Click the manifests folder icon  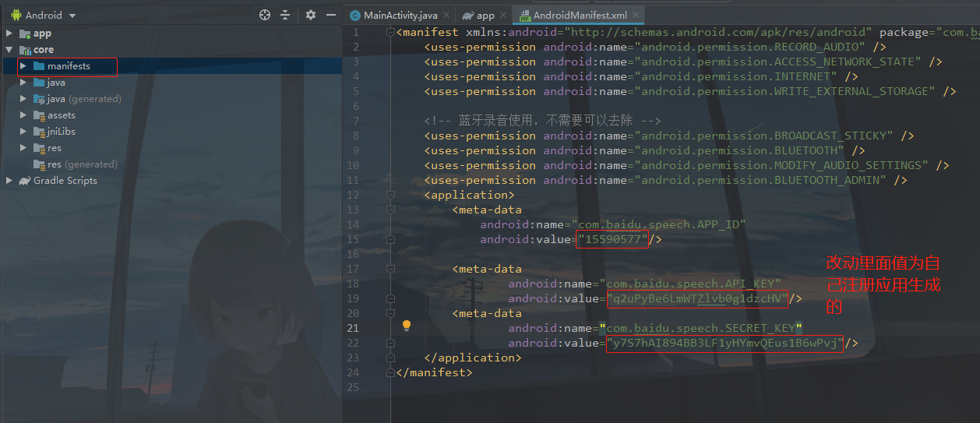point(39,66)
